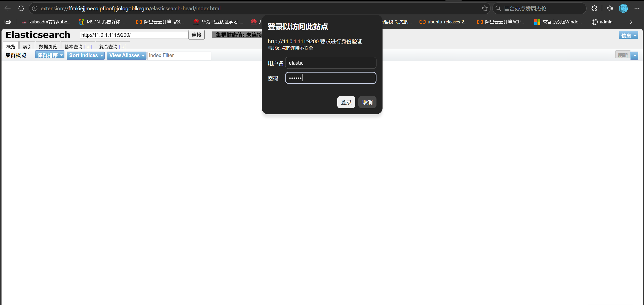Open the 集群排序 dropdown
The height and width of the screenshot is (305, 644).
(50, 55)
